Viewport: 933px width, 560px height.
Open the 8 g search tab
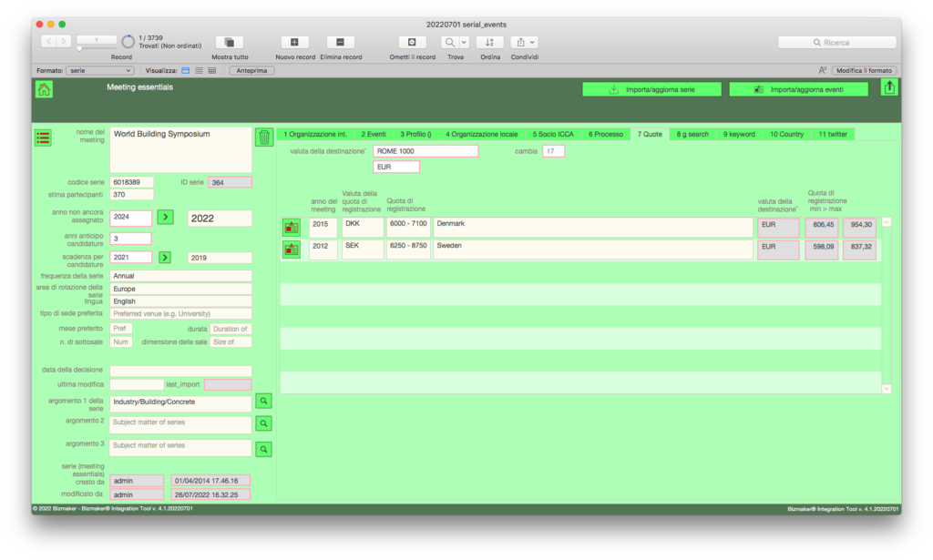(x=692, y=135)
